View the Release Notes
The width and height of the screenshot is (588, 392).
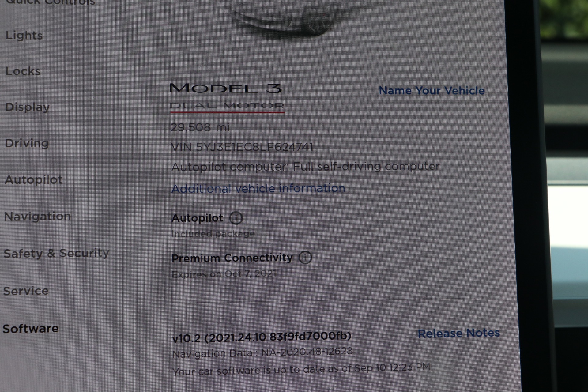(x=458, y=333)
